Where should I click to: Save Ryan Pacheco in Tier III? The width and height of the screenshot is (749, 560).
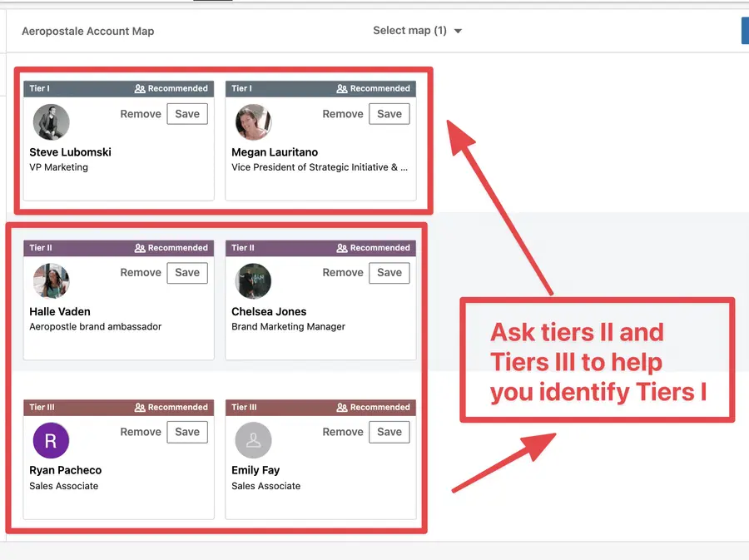pos(186,432)
